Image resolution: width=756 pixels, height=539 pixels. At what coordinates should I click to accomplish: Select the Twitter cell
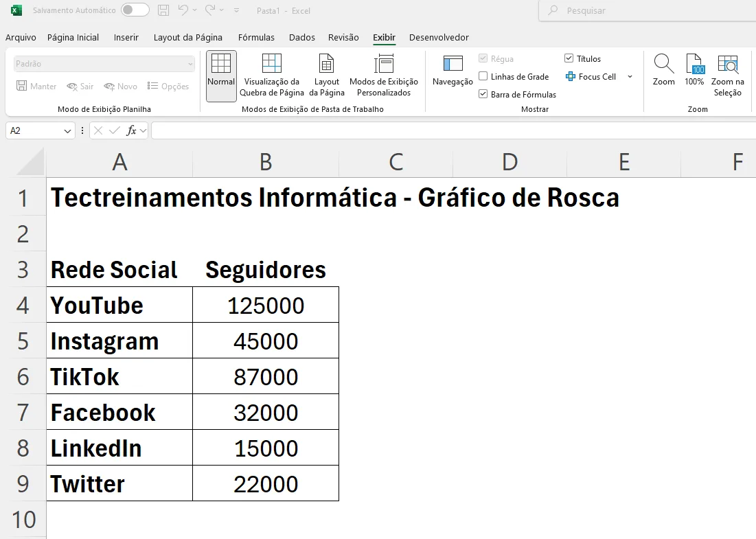click(119, 483)
